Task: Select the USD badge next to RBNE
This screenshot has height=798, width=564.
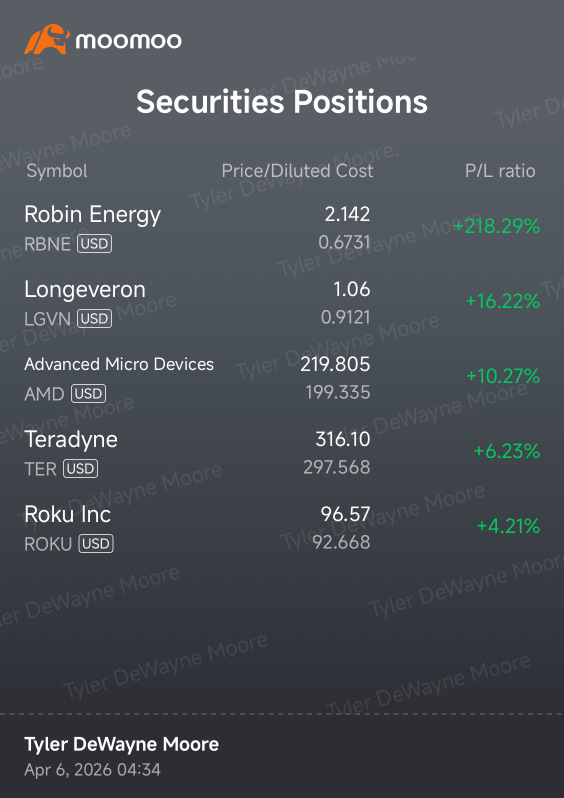Action: coord(94,244)
